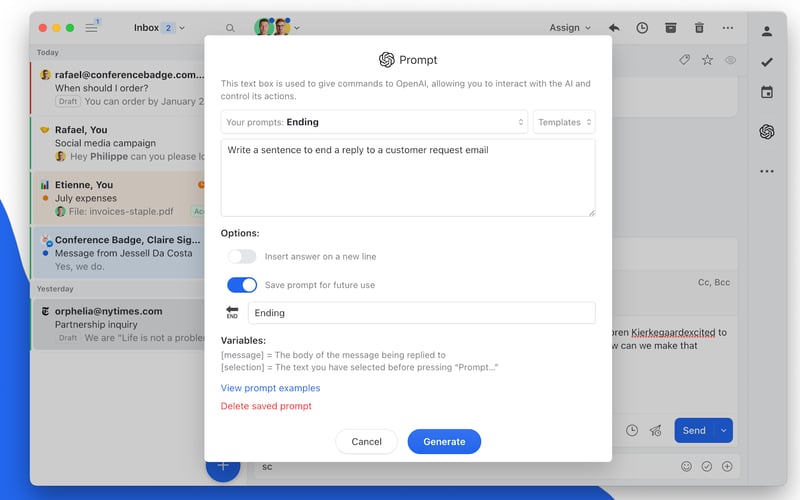Open the Inbox dropdown

click(159, 28)
